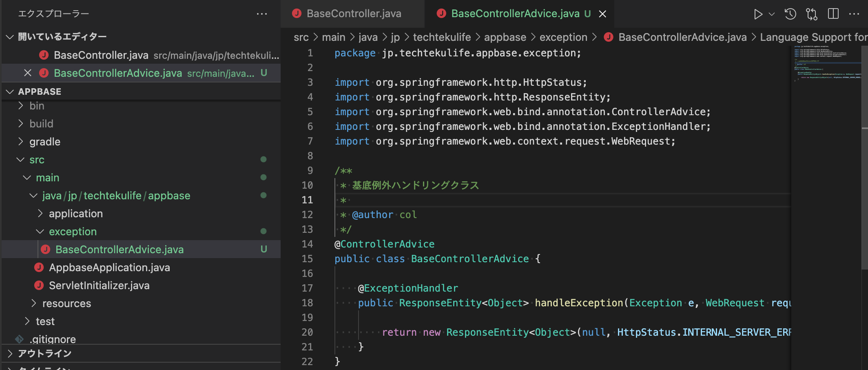Click the minimap code preview

click(827, 64)
